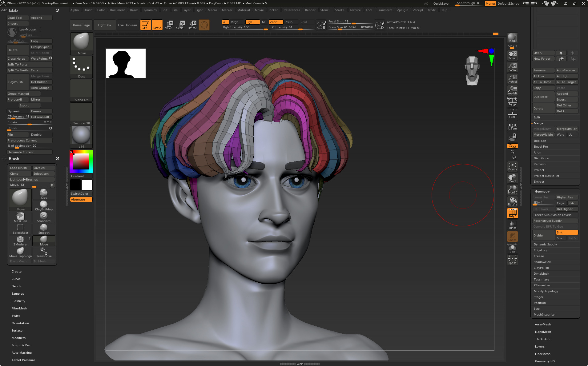Click the AAHalf size button
Screen dimensions: 588x366
click(512, 90)
